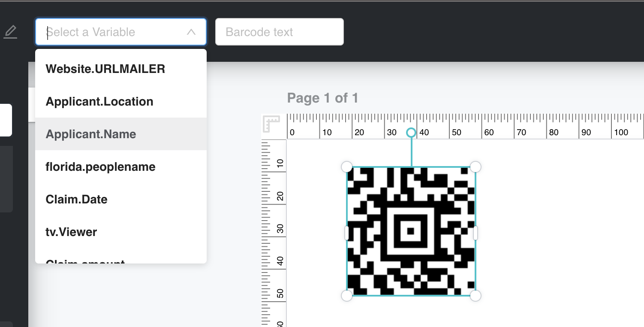Click the barcode's left-middle resize handle
644x327 pixels.
(x=347, y=233)
